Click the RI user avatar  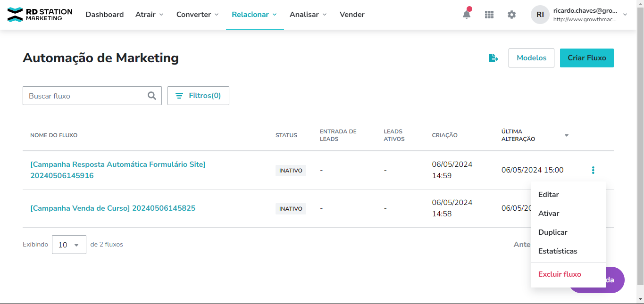[540, 15]
